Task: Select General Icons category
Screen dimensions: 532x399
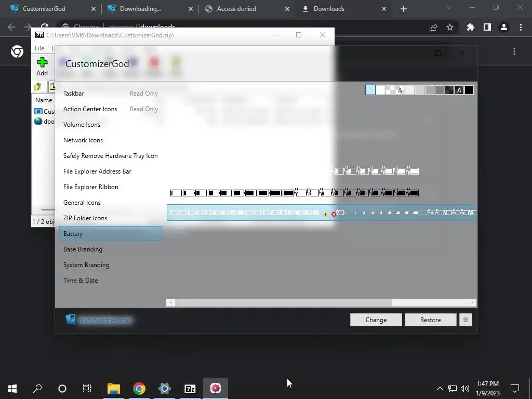Action: coord(111,203)
